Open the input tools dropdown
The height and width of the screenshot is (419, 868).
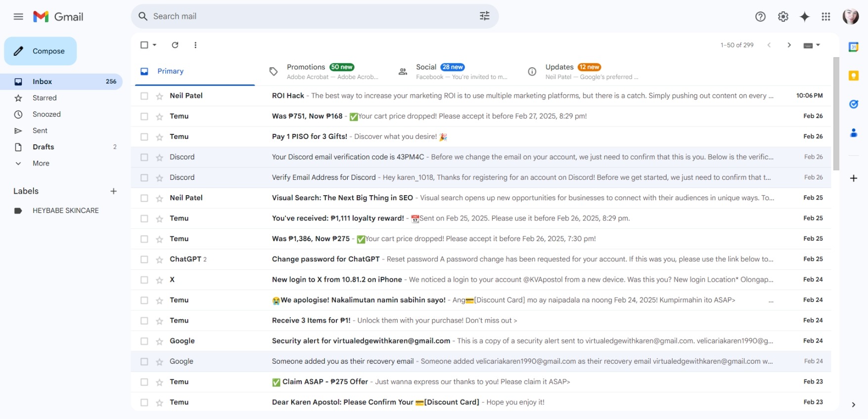click(812, 45)
